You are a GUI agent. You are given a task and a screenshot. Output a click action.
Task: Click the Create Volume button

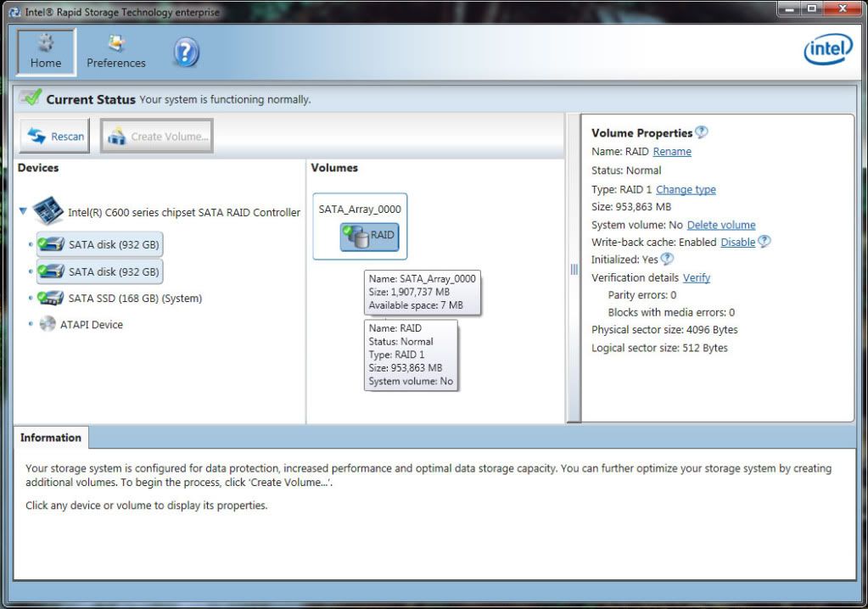[157, 136]
